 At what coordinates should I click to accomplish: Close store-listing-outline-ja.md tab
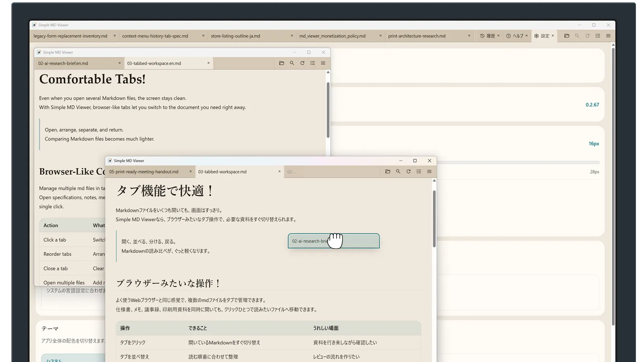(x=292, y=36)
